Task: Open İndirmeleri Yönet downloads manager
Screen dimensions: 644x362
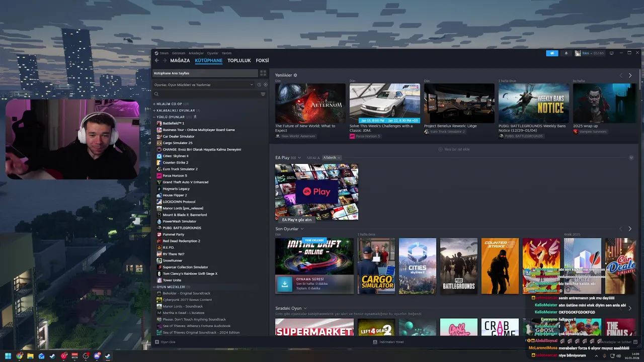Action: click(x=388, y=342)
